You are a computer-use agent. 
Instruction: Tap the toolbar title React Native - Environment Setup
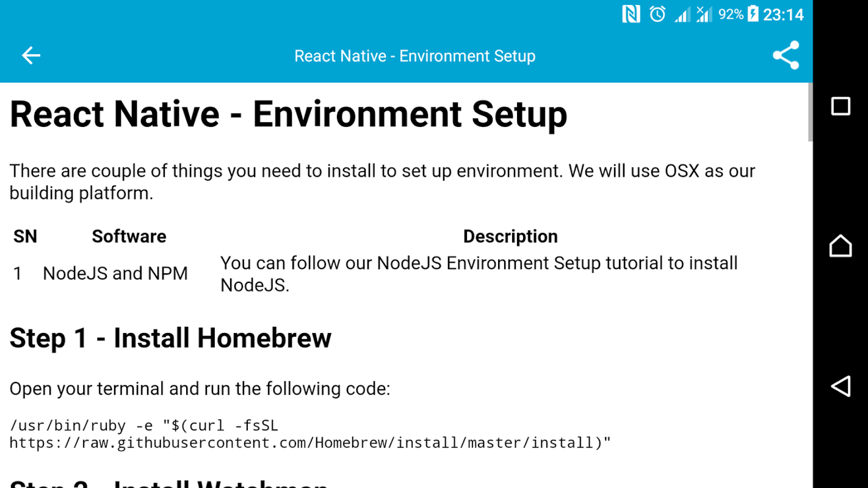click(x=415, y=56)
